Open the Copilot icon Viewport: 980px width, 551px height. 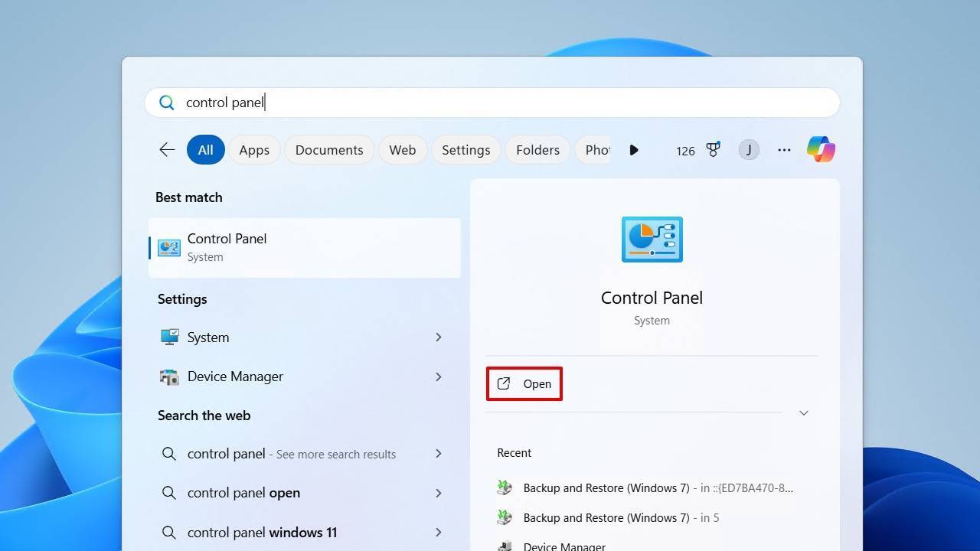coord(821,150)
